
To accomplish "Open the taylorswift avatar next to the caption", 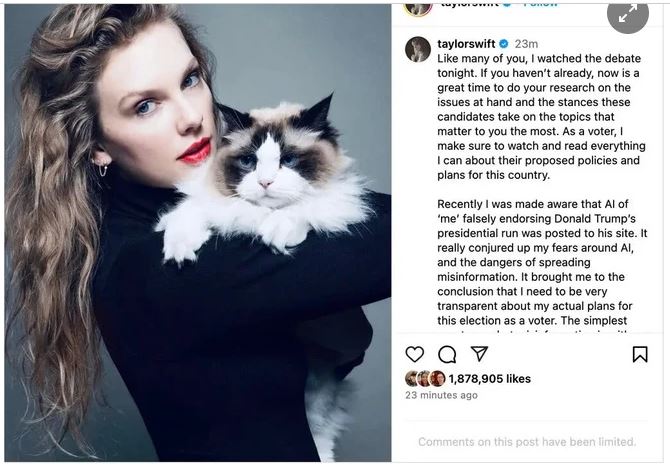I will [x=418, y=49].
